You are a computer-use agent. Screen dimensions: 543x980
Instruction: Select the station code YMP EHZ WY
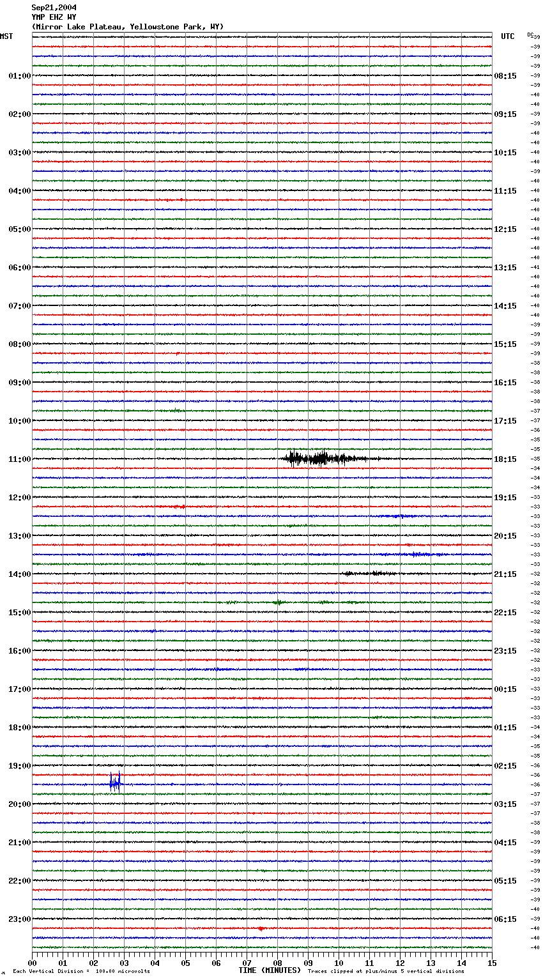click(54, 17)
